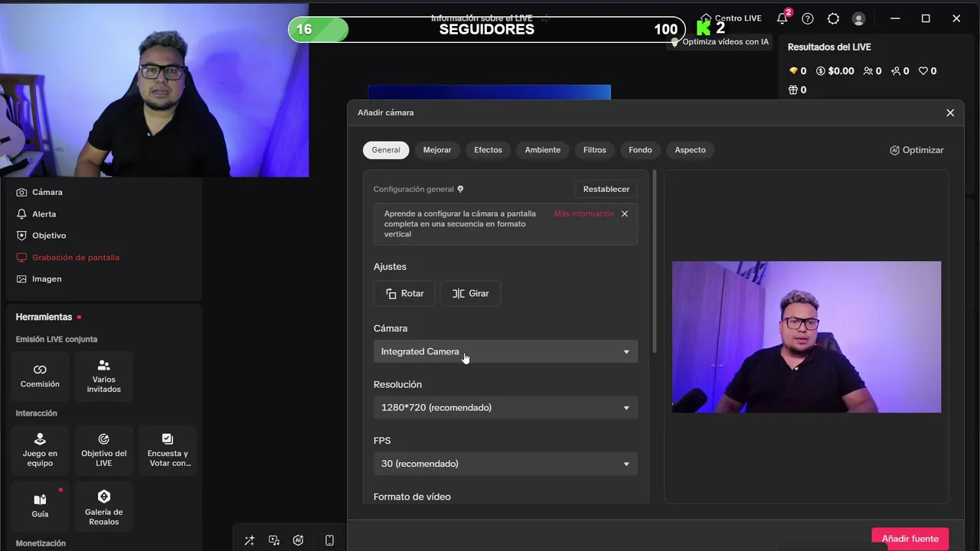Click the Herramientas section heading

44,317
